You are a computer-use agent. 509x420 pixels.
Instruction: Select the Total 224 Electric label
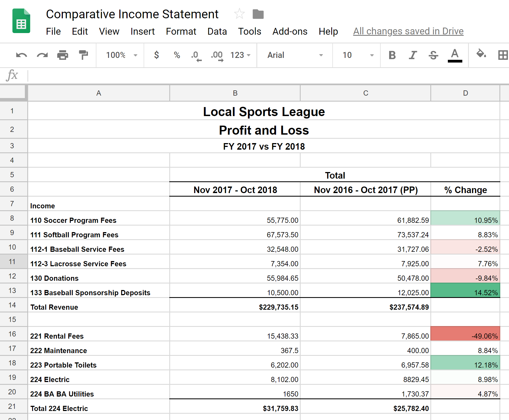99,406
